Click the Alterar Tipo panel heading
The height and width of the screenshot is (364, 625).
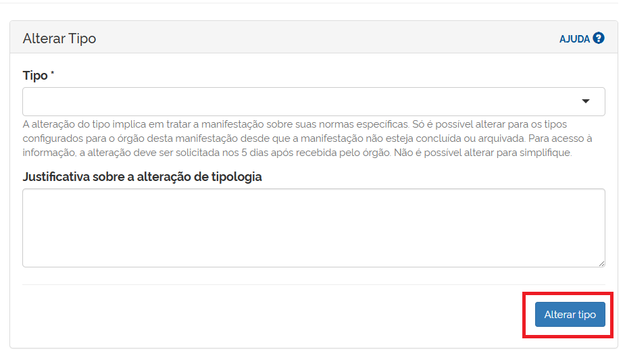[59, 38]
